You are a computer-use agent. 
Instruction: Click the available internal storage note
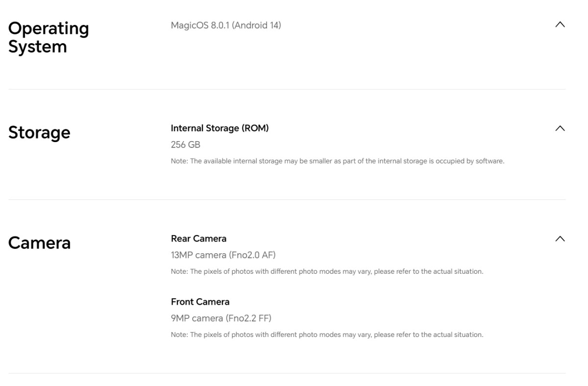coord(337,161)
